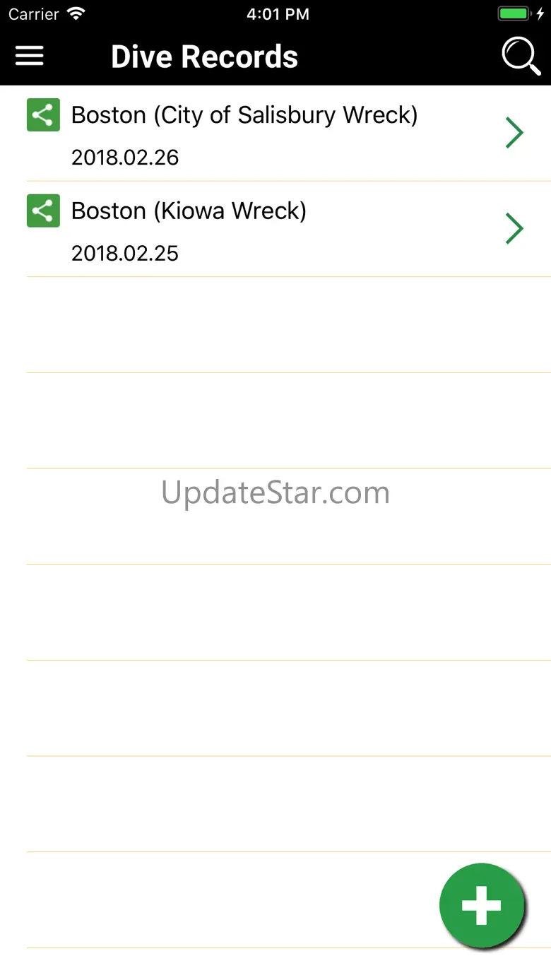Tap the Dive Records title
Screen dimensions: 551x980
click(205, 57)
